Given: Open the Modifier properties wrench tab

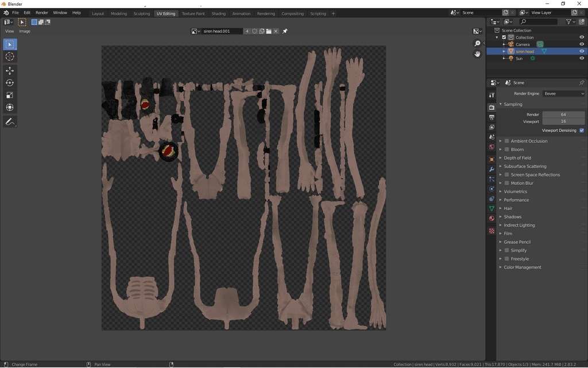Looking at the screenshot, I should coord(492,170).
